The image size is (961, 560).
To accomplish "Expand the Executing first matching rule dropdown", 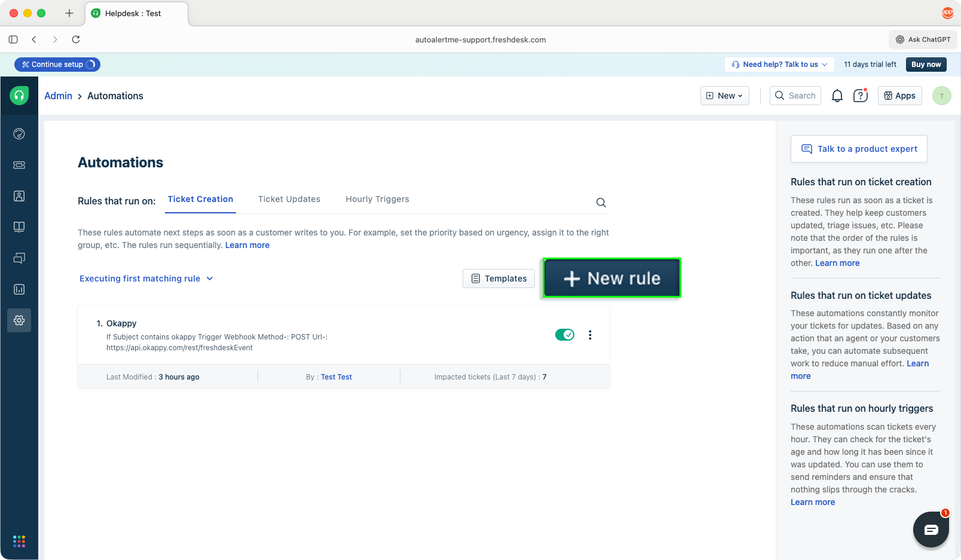I will pos(146,279).
